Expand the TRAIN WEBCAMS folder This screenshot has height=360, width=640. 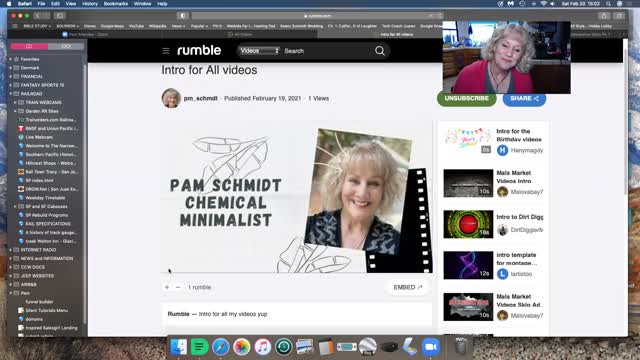[x=16, y=102]
